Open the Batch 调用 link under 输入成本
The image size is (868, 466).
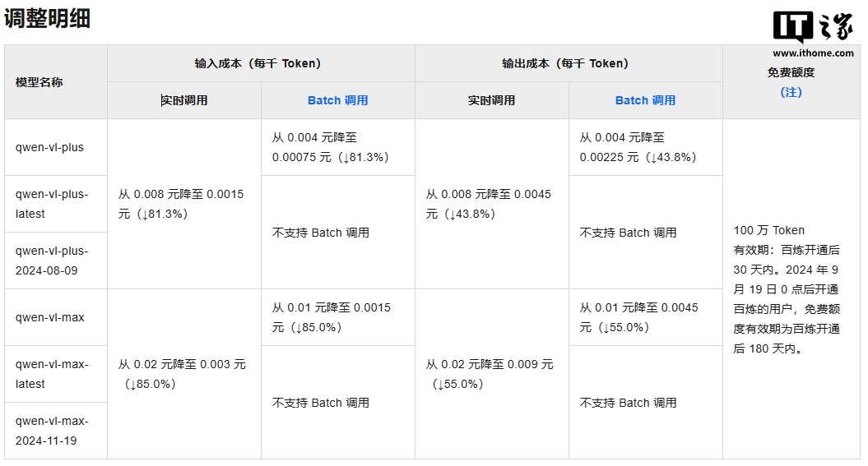337,100
